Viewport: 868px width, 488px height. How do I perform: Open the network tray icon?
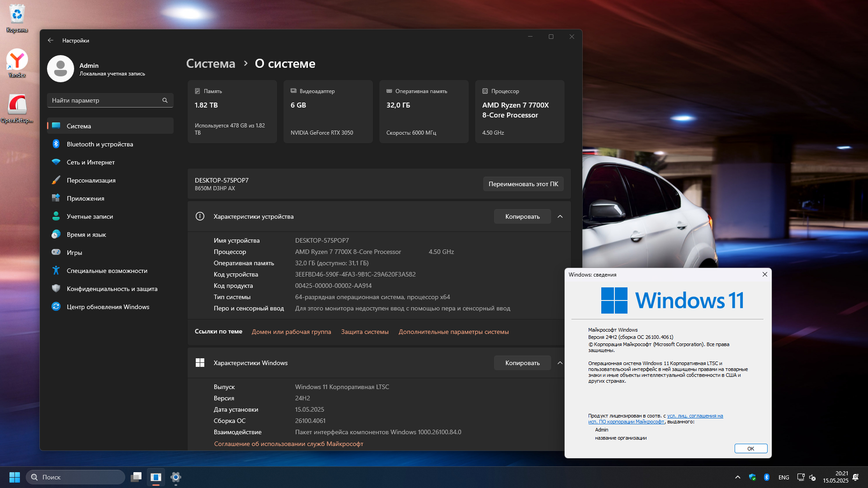point(801,477)
